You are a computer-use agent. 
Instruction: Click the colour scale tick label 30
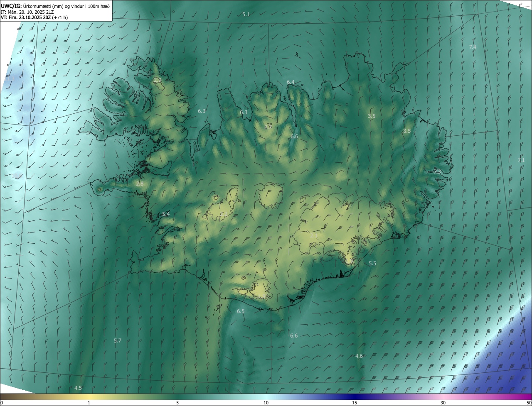(443, 403)
